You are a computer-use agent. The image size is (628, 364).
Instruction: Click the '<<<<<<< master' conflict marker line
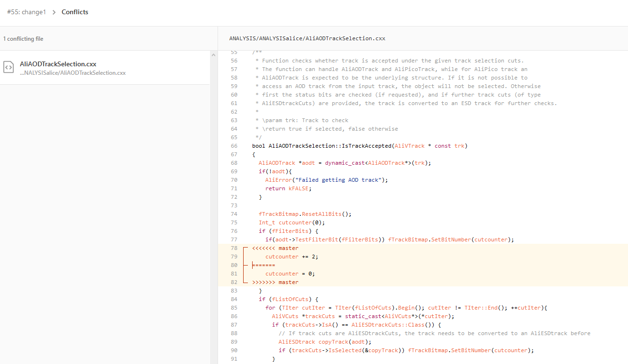(275, 248)
